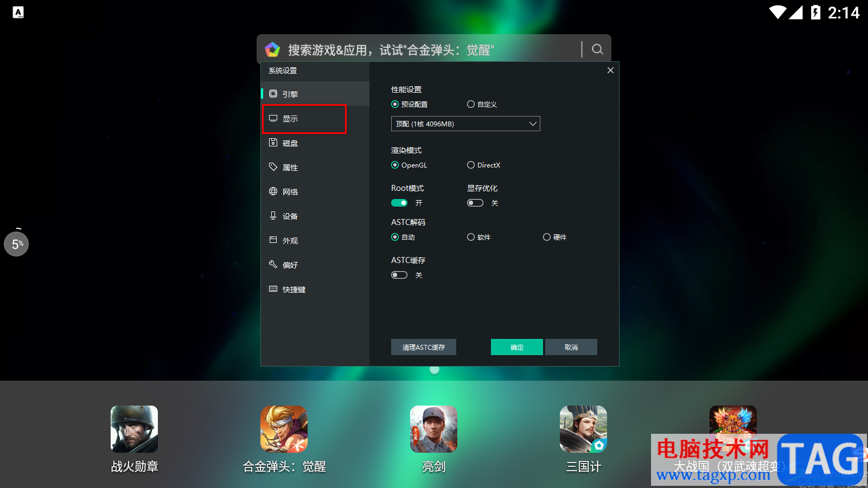
Task: Open the 属性 properties tab
Action: pos(315,167)
